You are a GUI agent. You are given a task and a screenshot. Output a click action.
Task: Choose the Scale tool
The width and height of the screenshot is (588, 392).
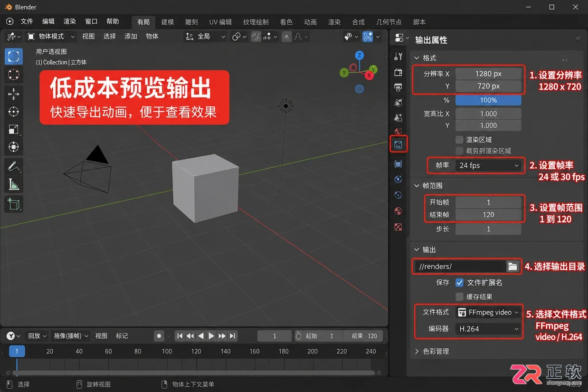(x=14, y=129)
